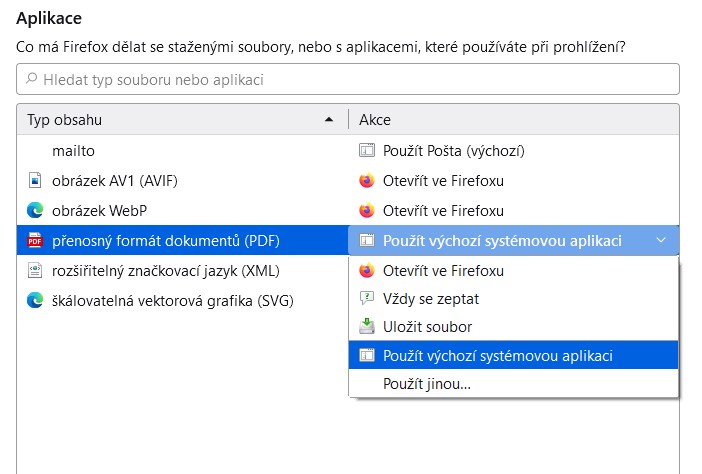
Task: Click the Edge icon beside obrázek WebP
Action: [35, 210]
